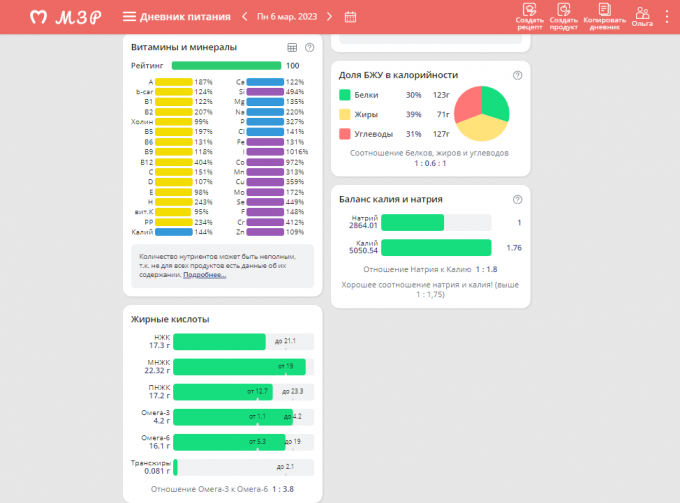Open the Ольга user profile
Viewport: 680px width, 503px height.
(642, 15)
